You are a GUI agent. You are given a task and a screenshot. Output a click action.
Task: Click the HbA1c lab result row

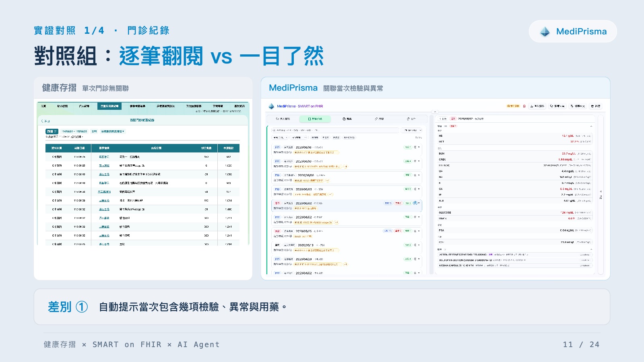[x=515, y=218]
